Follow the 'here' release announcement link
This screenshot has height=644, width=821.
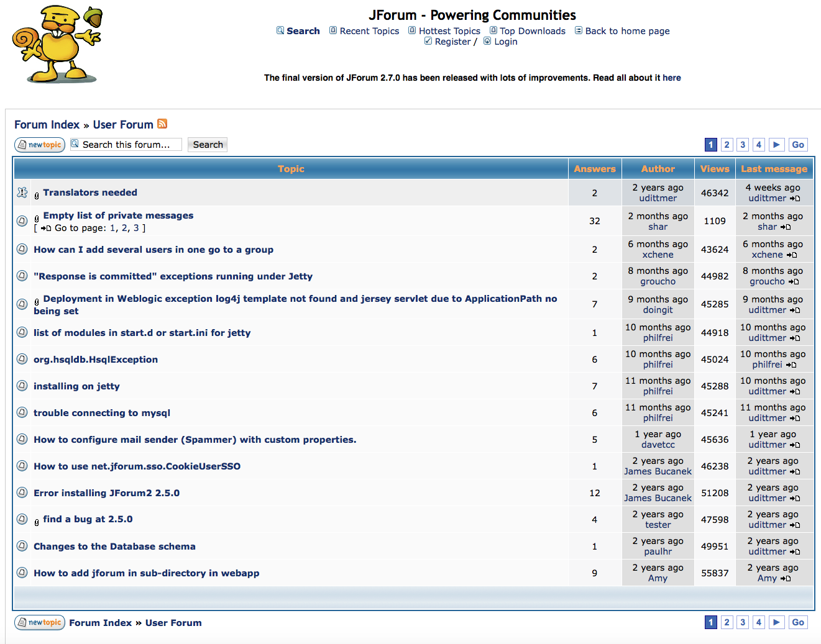[x=671, y=78]
